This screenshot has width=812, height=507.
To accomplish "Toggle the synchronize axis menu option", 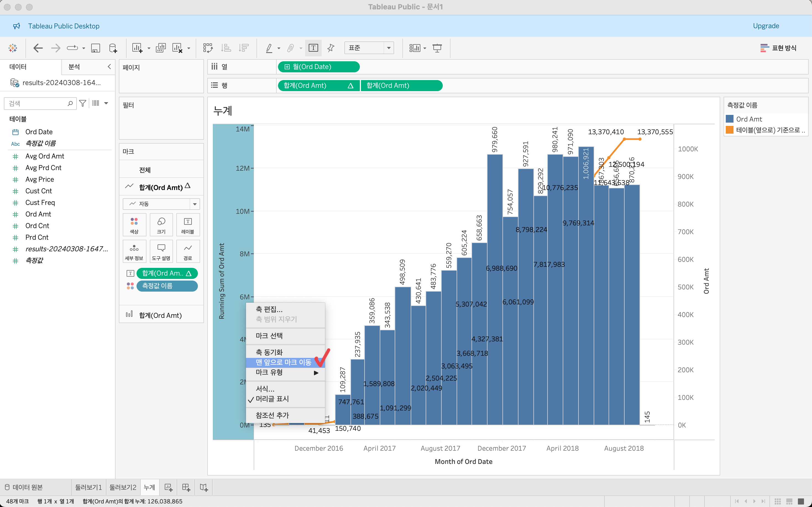I will pyautogui.click(x=269, y=352).
